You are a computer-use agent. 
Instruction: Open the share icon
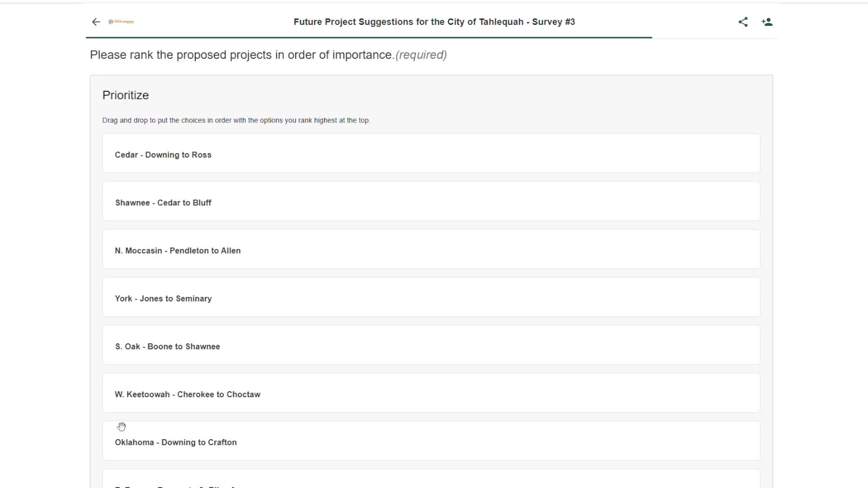click(743, 22)
